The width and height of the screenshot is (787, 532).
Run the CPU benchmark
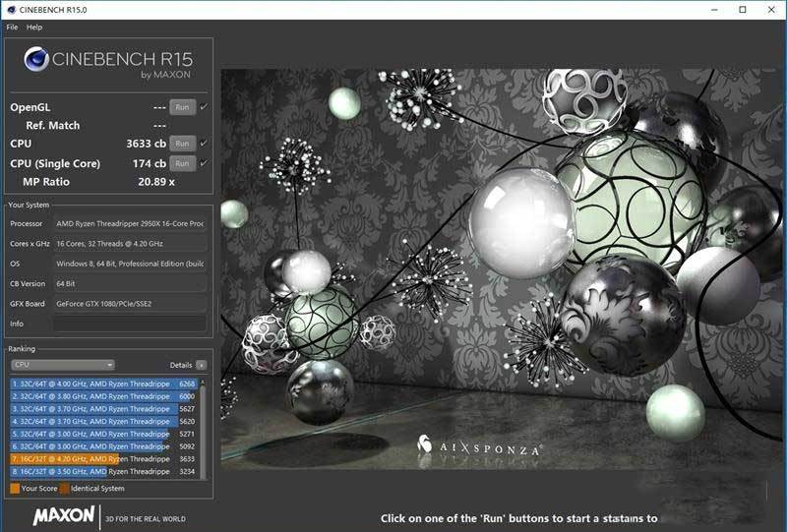[x=181, y=144]
